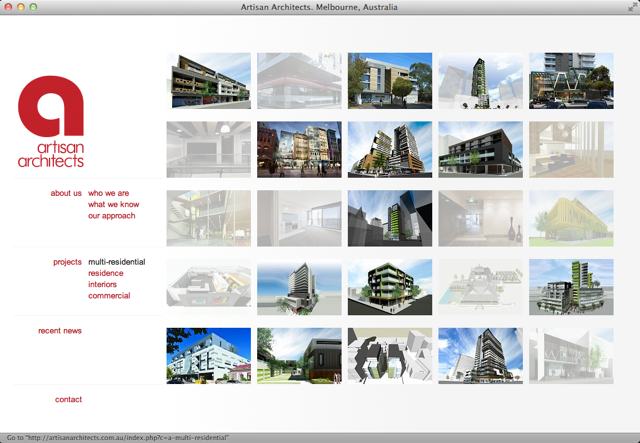Screen dimensions: 640x443
Task: Open the 'projects' menu section
Action: tap(67, 262)
